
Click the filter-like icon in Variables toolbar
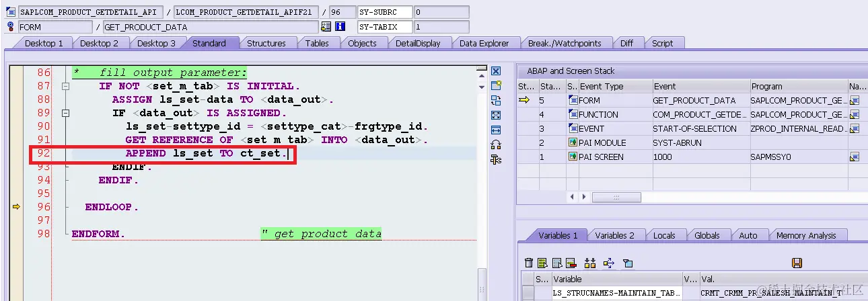[627, 263]
